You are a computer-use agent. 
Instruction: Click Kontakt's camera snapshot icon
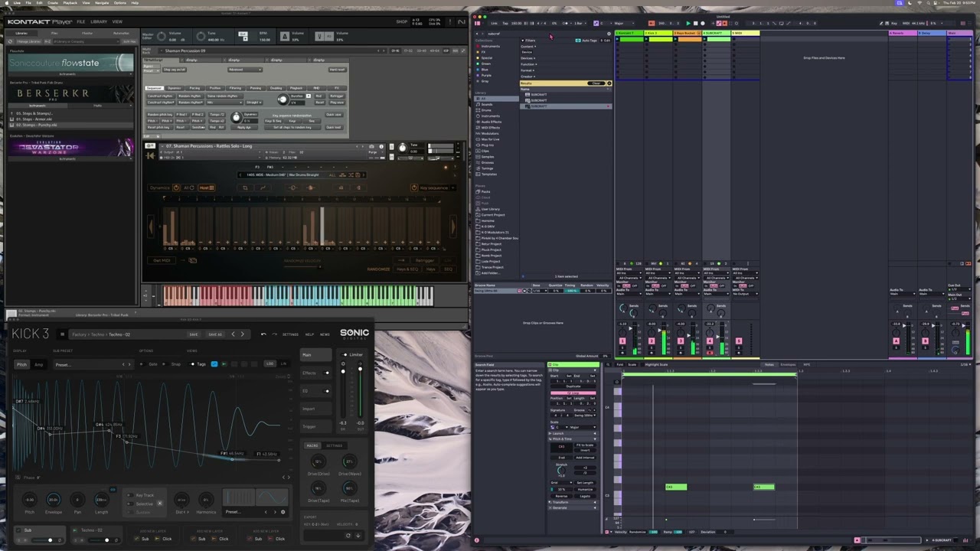pos(371,146)
